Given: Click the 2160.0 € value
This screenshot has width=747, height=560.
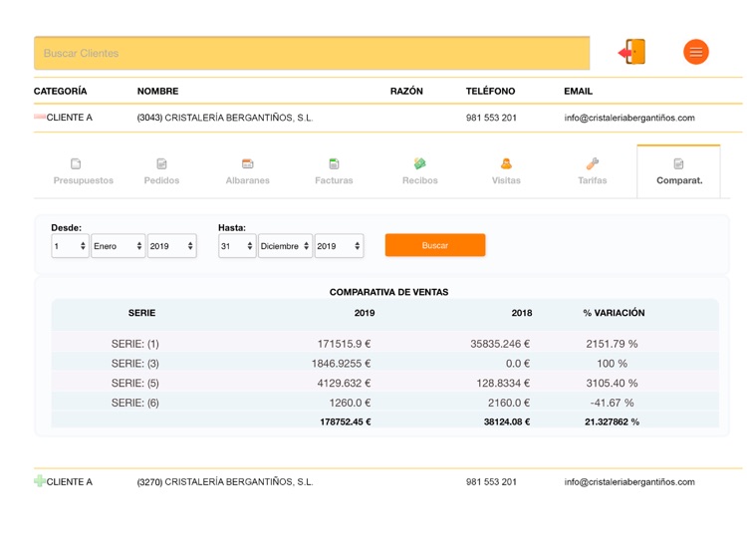Looking at the screenshot, I should 509,403.
